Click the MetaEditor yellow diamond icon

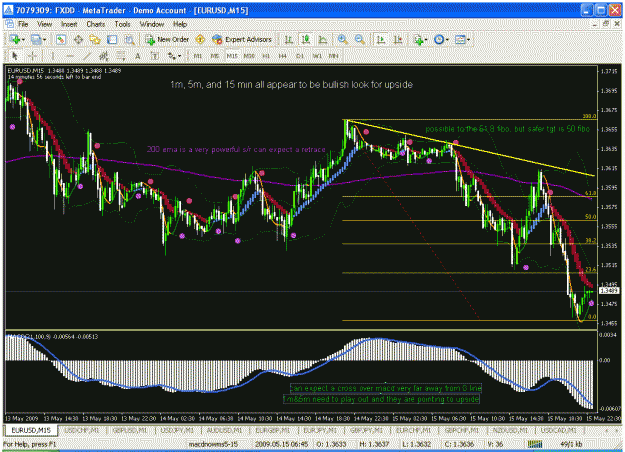pyautogui.click(x=200, y=39)
